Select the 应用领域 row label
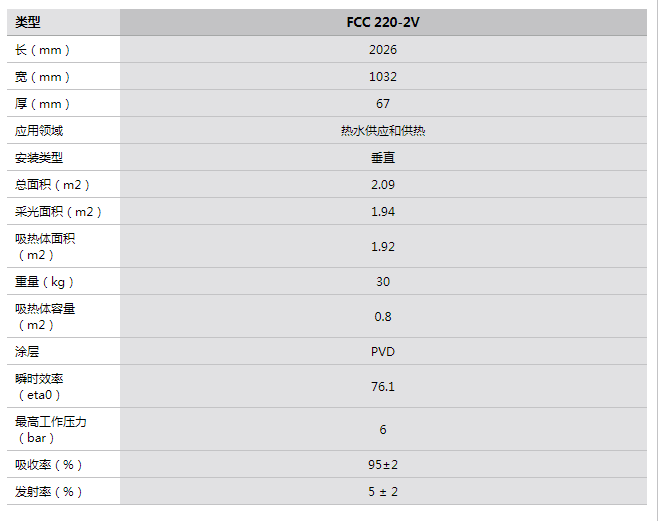 pos(39,131)
